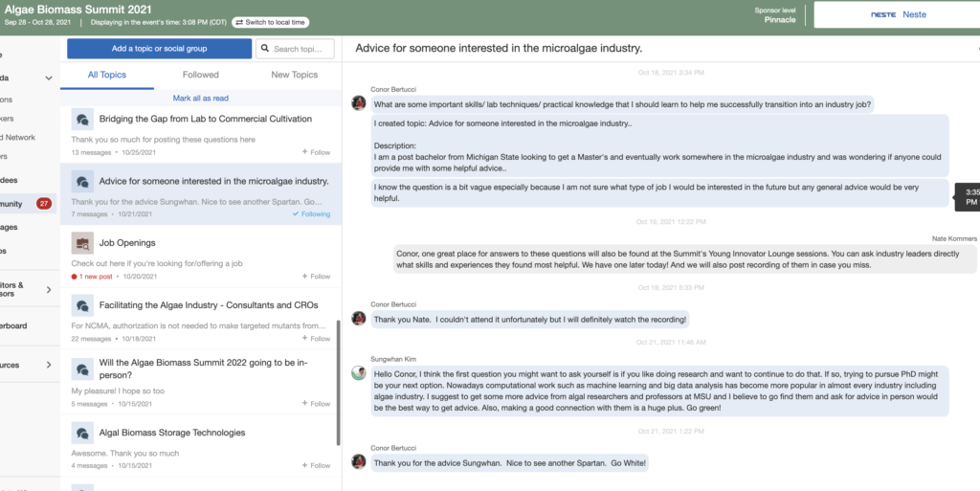Image resolution: width=980 pixels, height=491 pixels.
Task: Unfollow the microalgae industry advice topic
Action: (311, 213)
